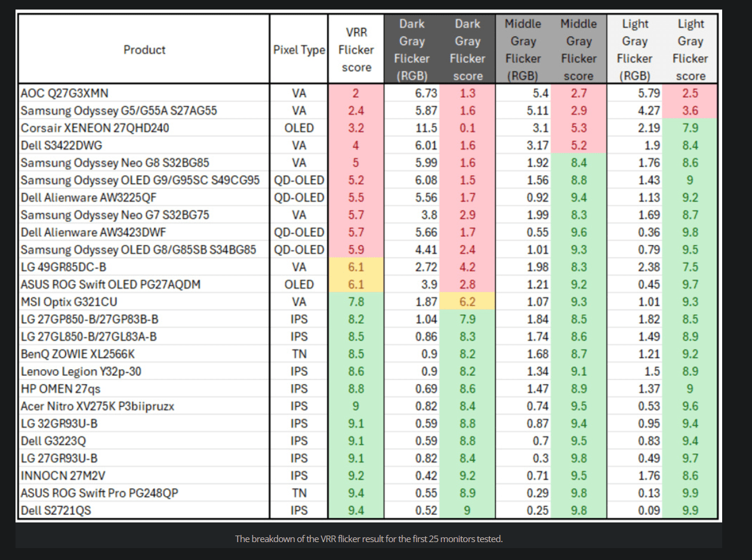
Task: Click Dark Gray score "4.2" for LG 49GR85DC-B
Action: pos(467,267)
